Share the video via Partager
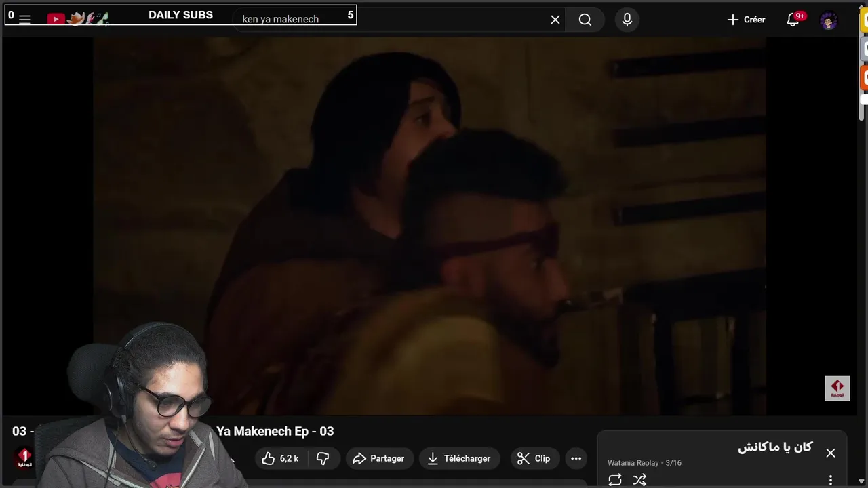The width and height of the screenshot is (868, 488). coord(379,458)
